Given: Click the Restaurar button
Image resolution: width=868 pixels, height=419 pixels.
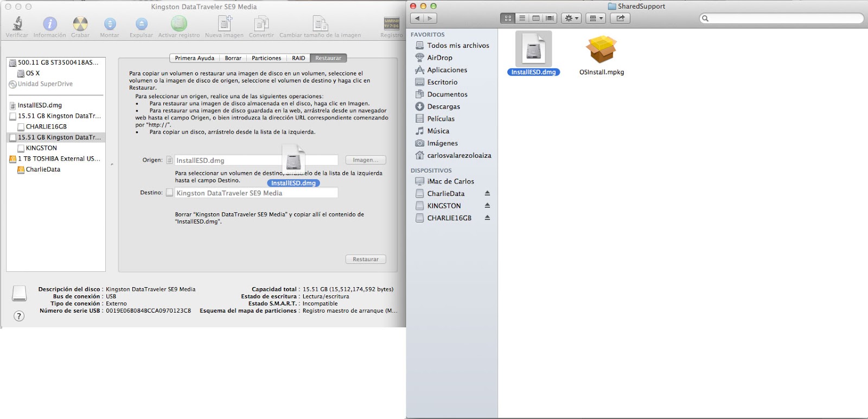Looking at the screenshot, I should (x=366, y=259).
